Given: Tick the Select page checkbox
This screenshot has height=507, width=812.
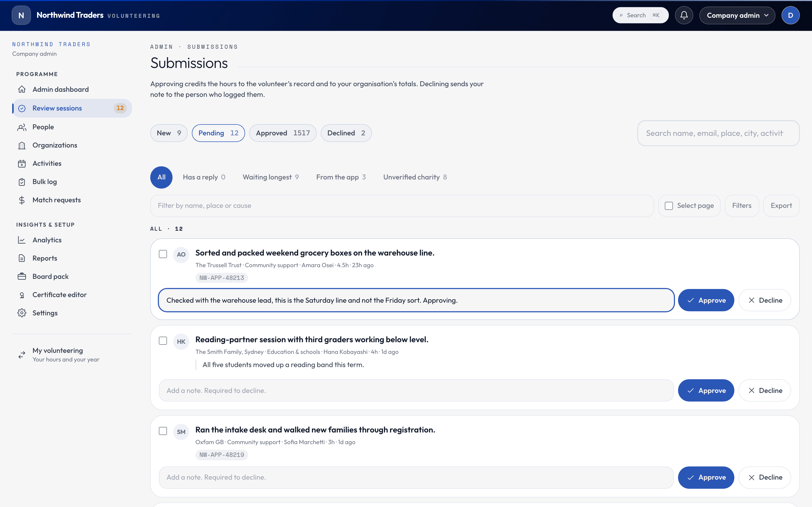Looking at the screenshot, I should [x=669, y=206].
